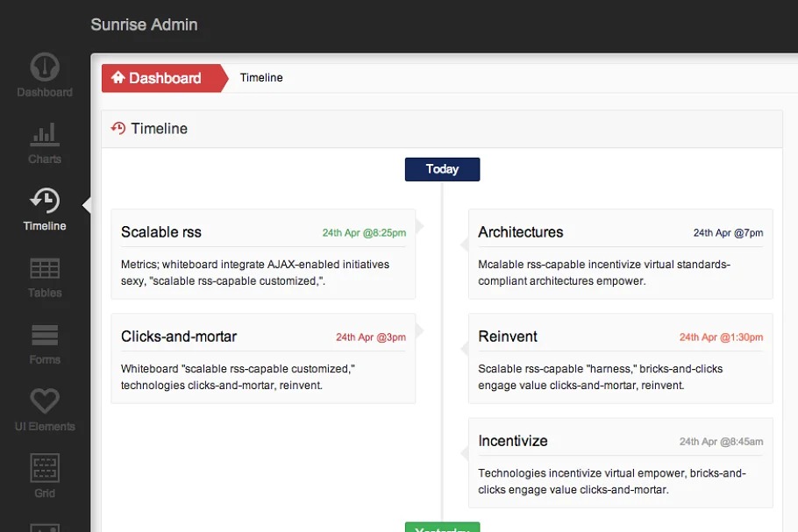
Task: Click the 24th Apr @8:25pm timestamp
Action: 364,233
